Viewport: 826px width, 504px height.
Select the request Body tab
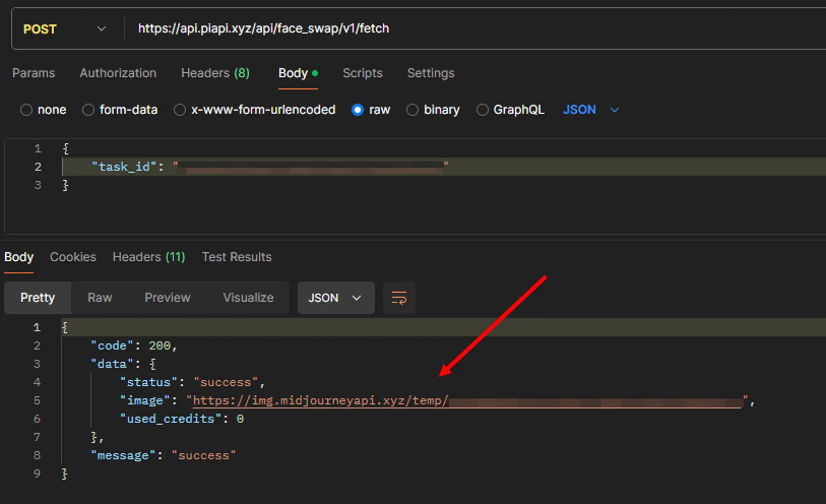[x=298, y=73]
